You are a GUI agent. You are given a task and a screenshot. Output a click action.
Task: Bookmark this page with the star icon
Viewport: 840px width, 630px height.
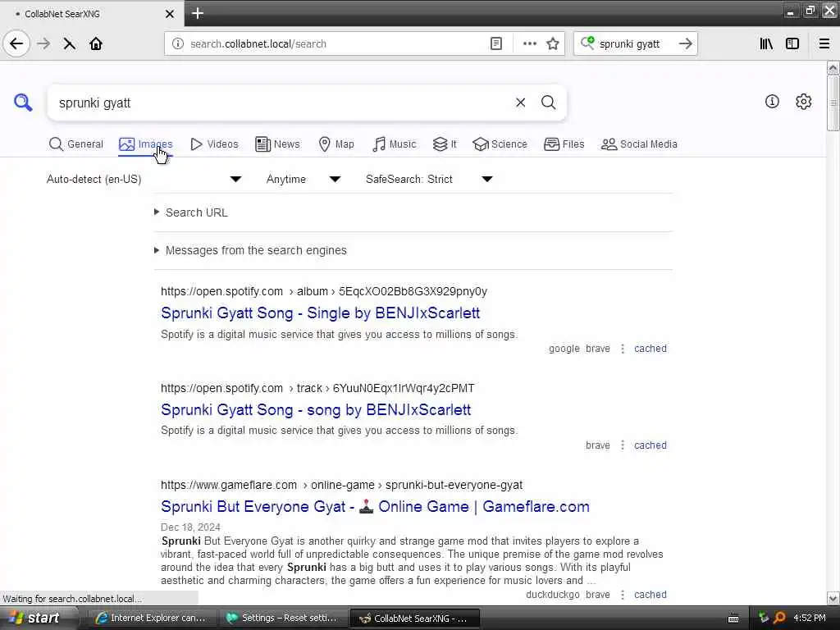pos(553,44)
